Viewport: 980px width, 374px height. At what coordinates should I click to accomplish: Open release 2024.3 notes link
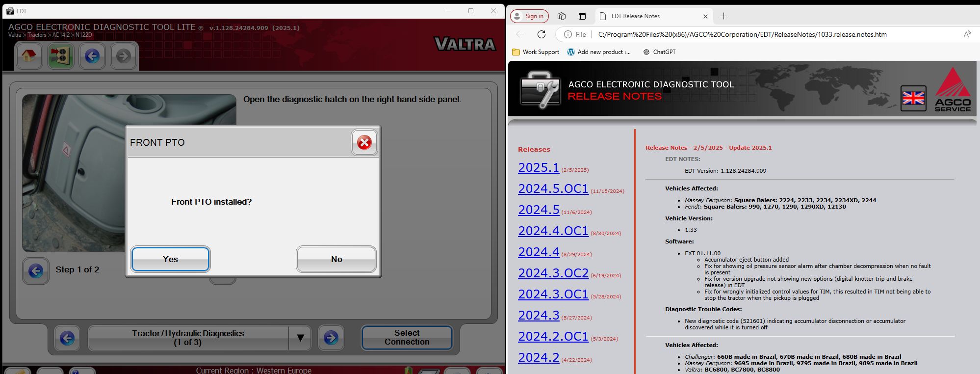(x=539, y=316)
